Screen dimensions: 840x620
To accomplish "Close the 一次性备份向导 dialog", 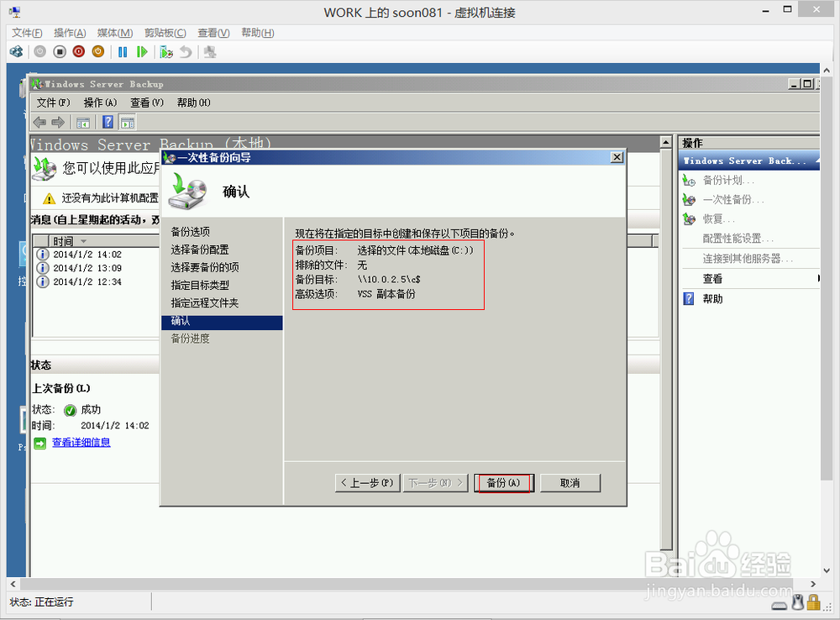I will [x=617, y=157].
